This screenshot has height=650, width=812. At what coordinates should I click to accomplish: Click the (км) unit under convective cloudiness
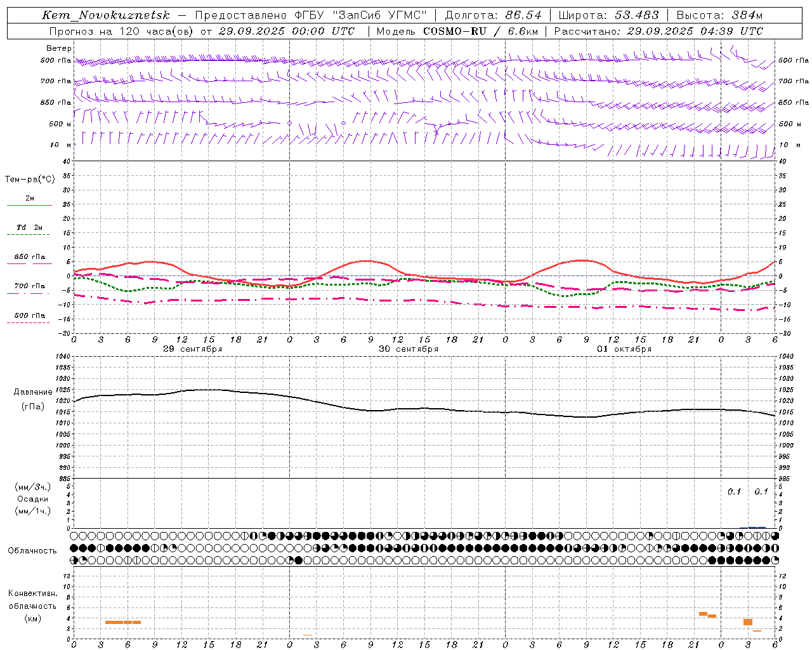pos(33,618)
